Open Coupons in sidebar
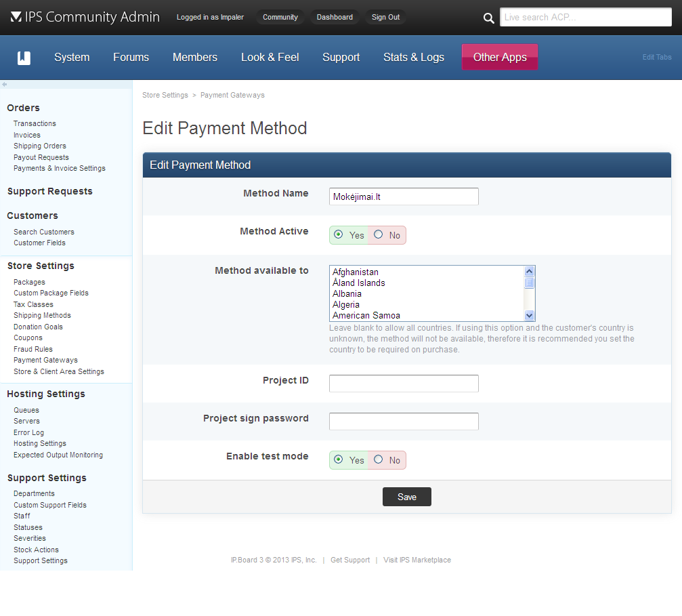This screenshot has width=682, height=616. tap(28, 338)
